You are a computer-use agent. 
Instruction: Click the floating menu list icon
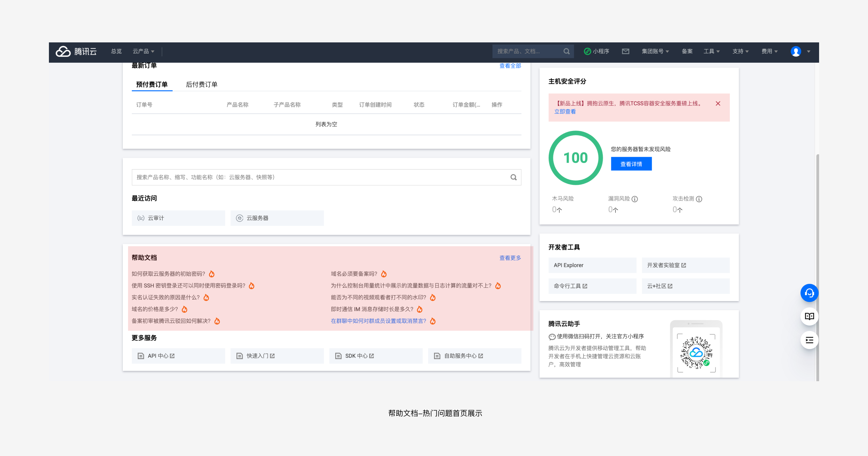(x=809, y=340)
